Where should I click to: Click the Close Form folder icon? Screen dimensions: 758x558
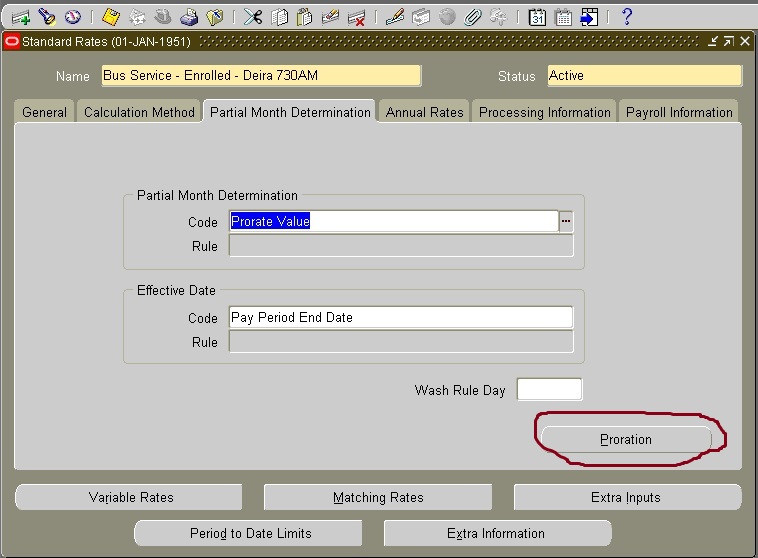pos(215,17)
